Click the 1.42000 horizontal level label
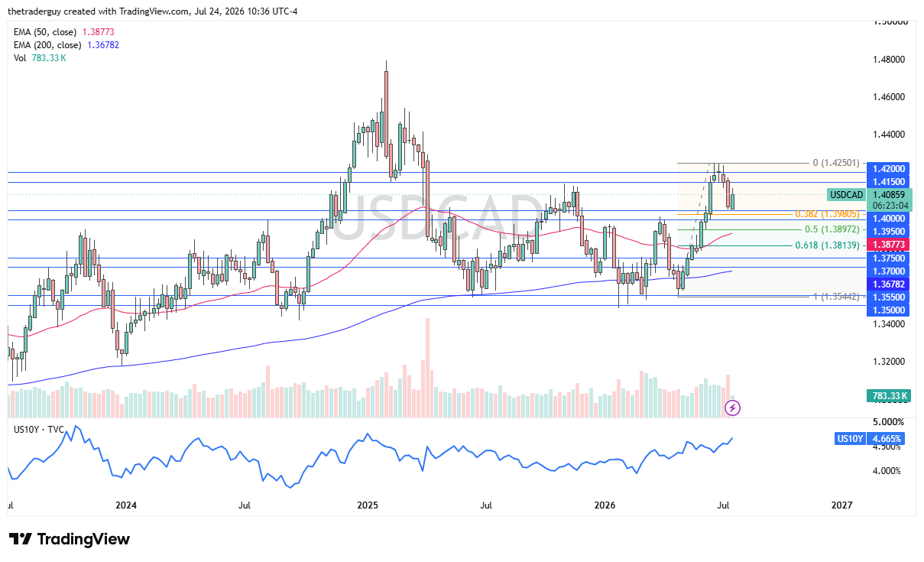Image resolution: width=924 pixels, height=562 pixels. tap(889, 168)
